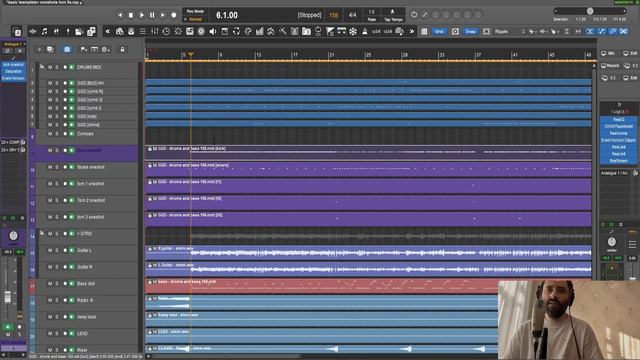Viewport: 640px width, 360px height.
Task: Pause playback in the transport bar
Action: (152, 15)
